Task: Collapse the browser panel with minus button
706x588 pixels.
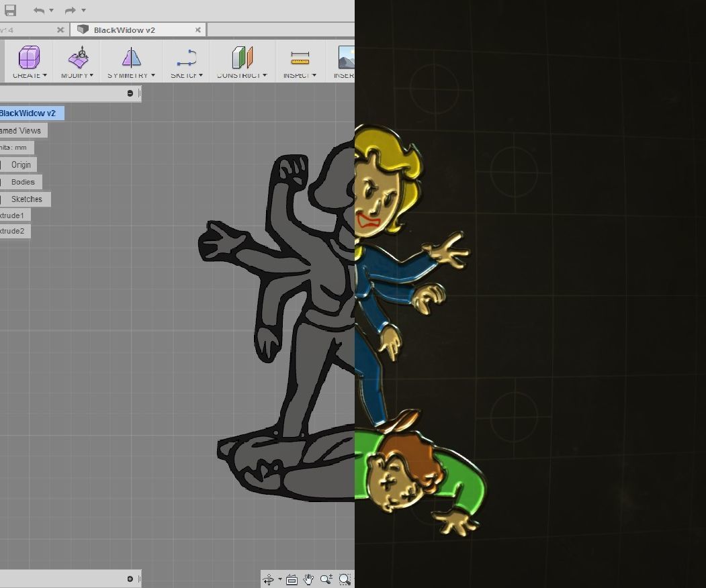Action: click(129, 93)
